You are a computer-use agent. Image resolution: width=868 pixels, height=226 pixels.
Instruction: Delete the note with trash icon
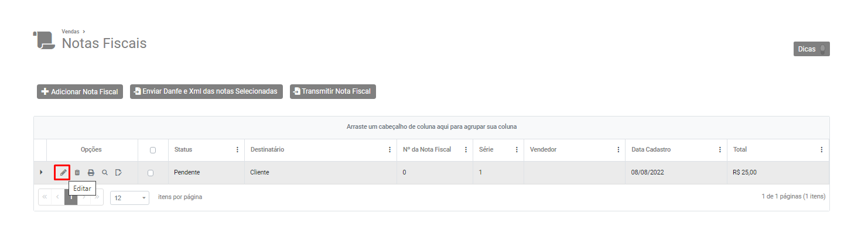(x=77, y=173)
